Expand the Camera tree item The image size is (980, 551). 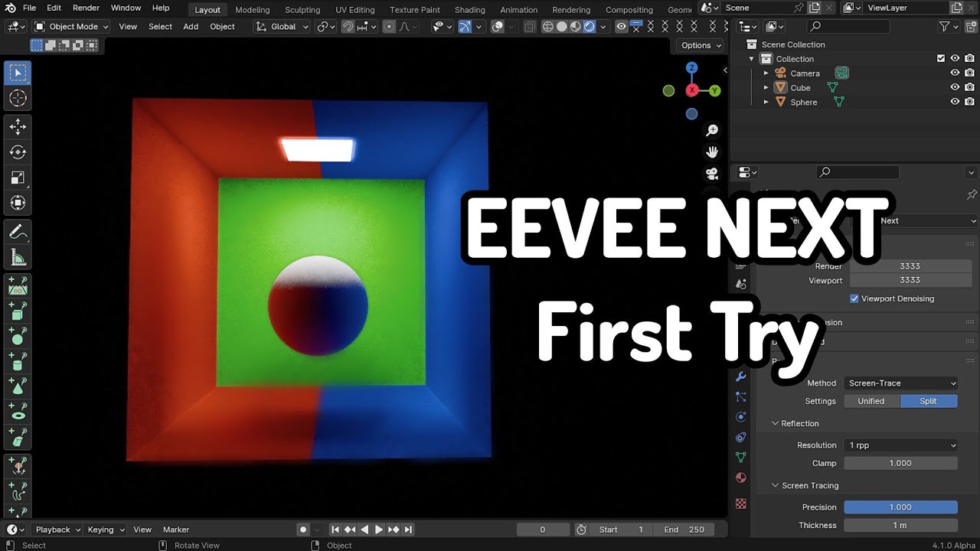point(766,73)
